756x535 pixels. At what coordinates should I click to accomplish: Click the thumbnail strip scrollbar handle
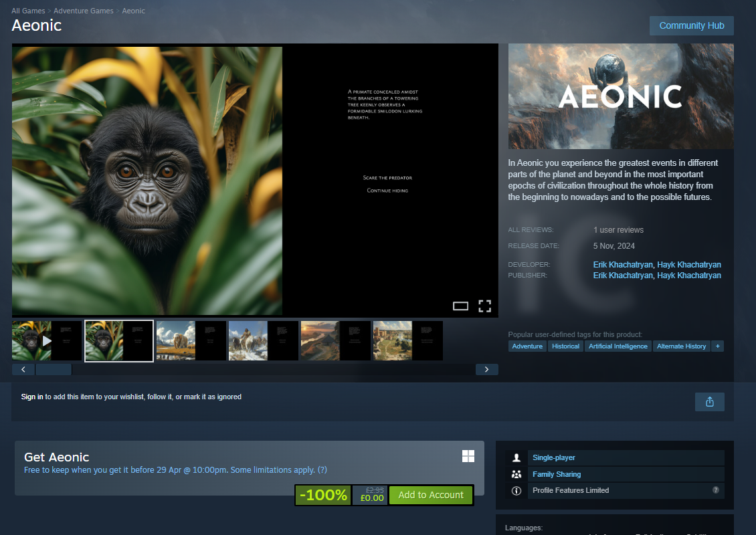coord(54,369)
